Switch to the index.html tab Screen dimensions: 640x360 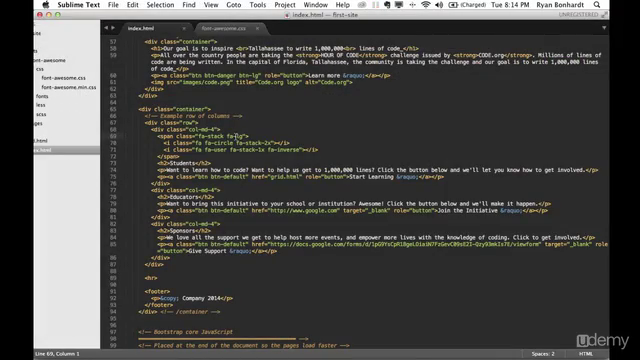[141, 28]
